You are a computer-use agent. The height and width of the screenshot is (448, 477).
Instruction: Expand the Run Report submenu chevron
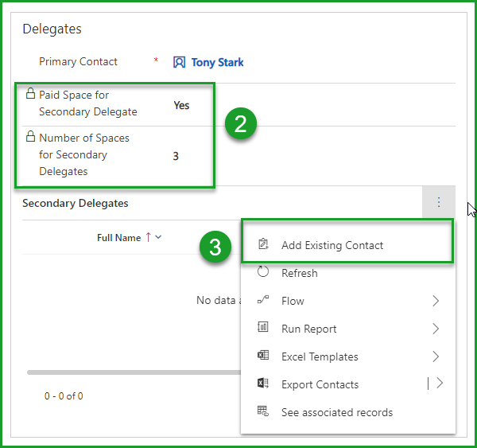pyautogui.click(x=436, y=329)
